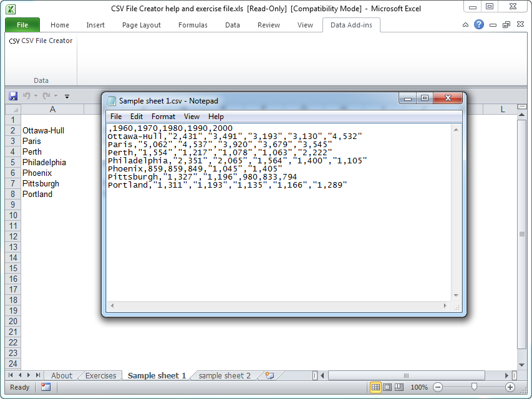Click Excel application icon in title bar
Image resolution: width=532 pixels, height=399 pixels.
[x=11, y=9]
